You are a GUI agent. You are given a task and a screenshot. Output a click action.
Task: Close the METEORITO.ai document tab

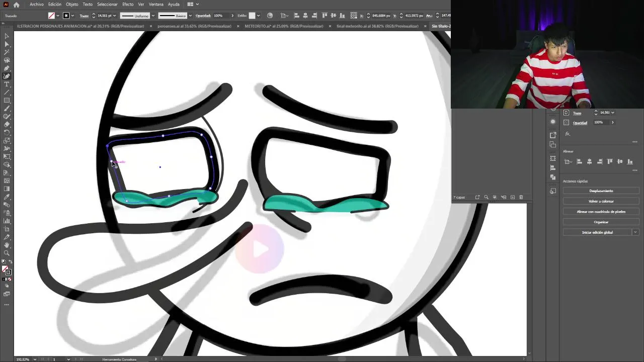click(330, 26)
